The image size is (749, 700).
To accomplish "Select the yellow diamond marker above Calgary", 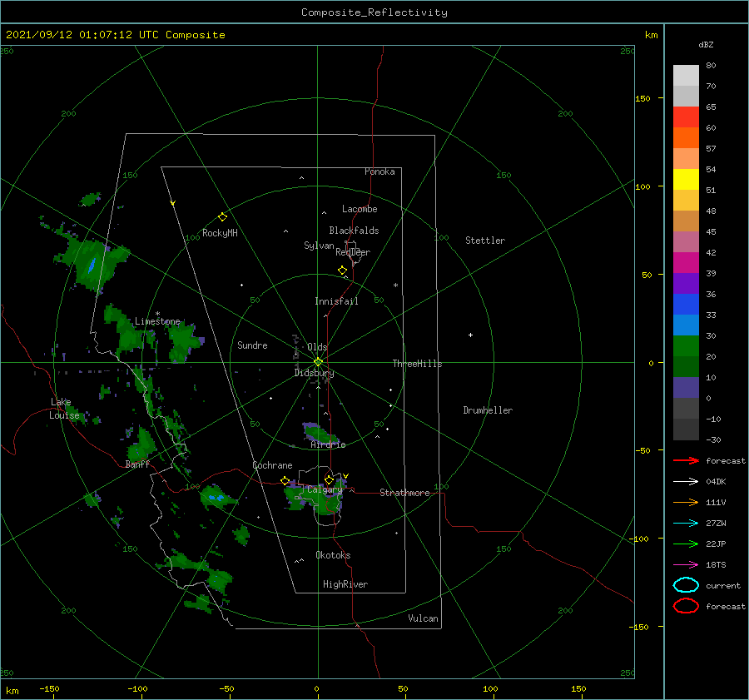I will pyautogui.click(x=329, y=479).
